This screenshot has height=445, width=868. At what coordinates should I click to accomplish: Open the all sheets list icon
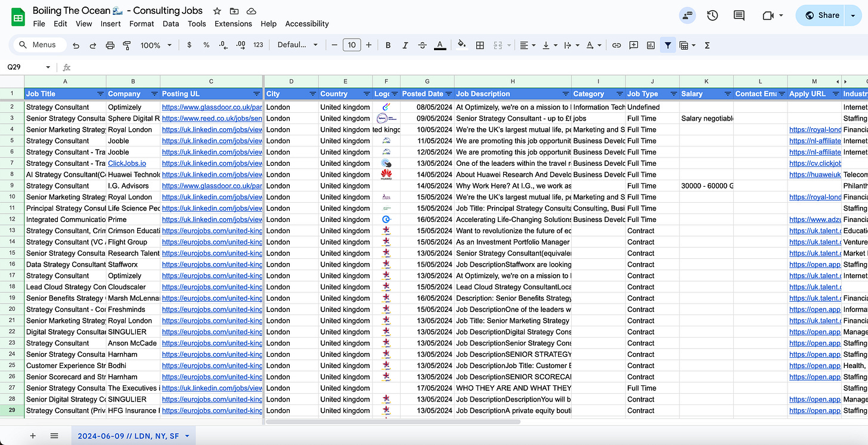tap(54, 436)
